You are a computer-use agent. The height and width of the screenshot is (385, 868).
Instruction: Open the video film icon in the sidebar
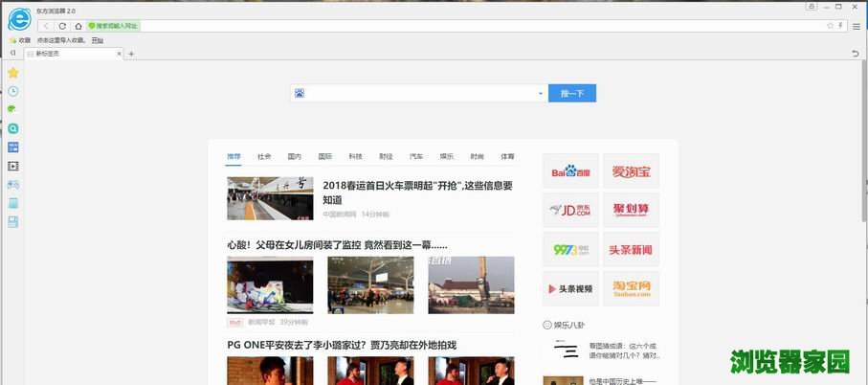point(12,166)
